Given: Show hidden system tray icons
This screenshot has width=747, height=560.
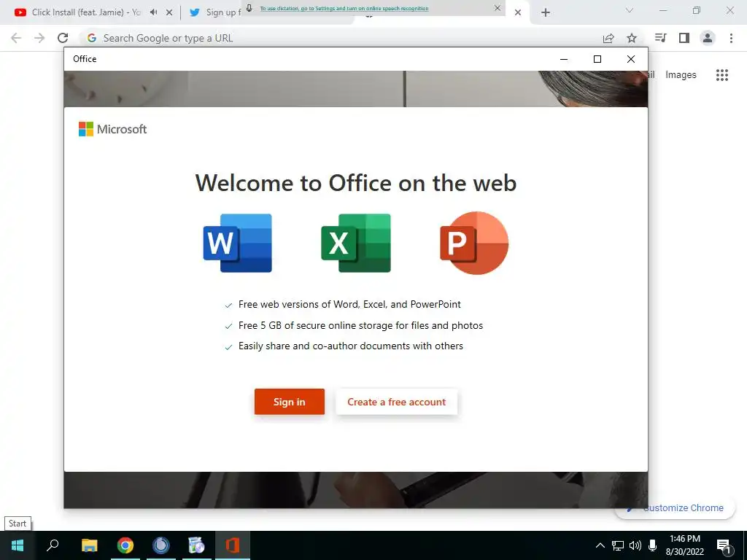Looking at the screenshot, I should click(x=600, y=545).
